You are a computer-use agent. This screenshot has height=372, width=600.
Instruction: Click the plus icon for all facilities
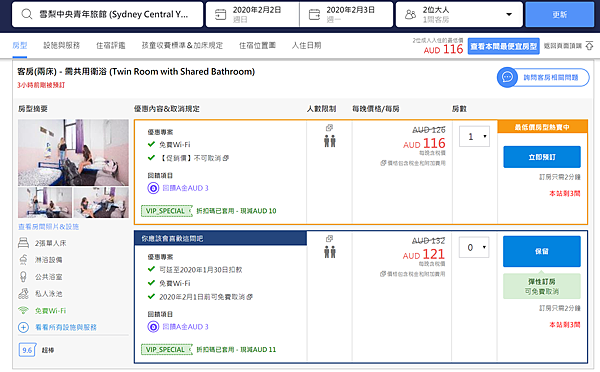[x=23, y=327]
